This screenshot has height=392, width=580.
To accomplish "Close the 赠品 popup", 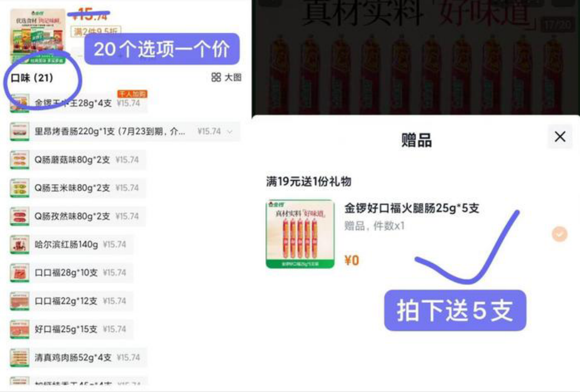I will click(560, 137).
